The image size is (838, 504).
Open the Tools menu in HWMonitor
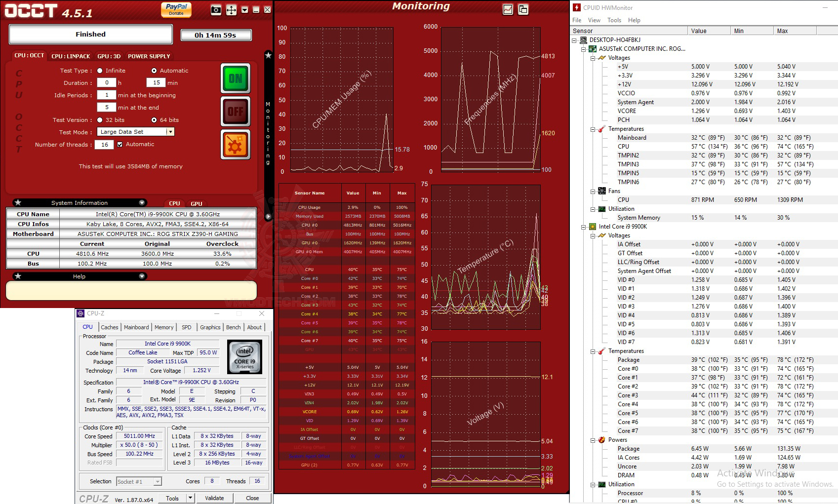pos(614,20)
